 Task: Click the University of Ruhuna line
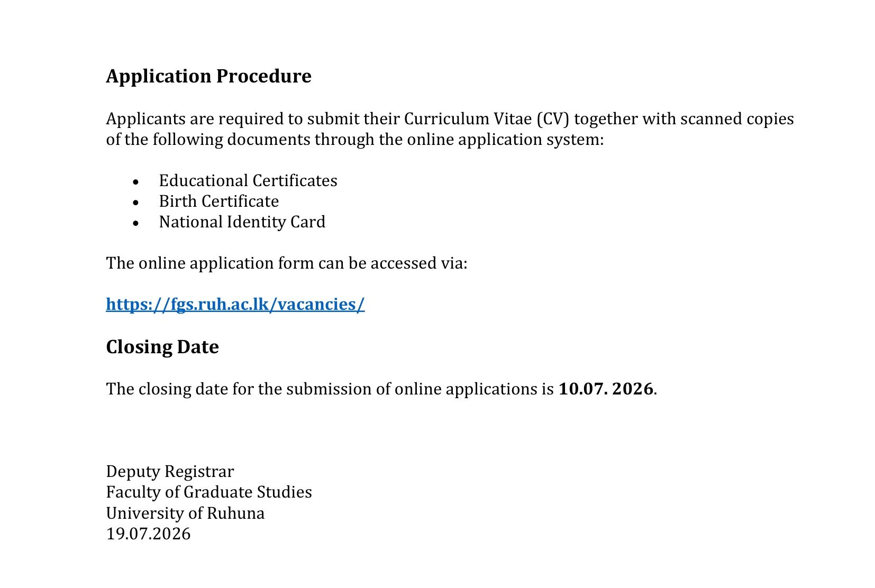coord(185,513)
